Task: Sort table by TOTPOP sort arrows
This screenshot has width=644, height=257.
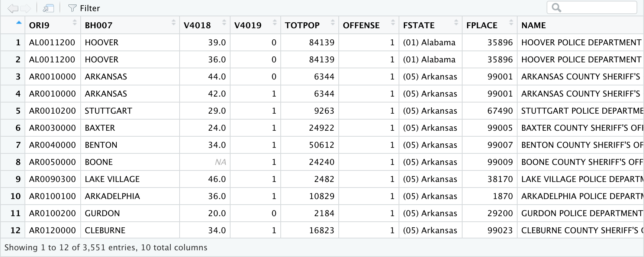Action: (x=332, y=23)
